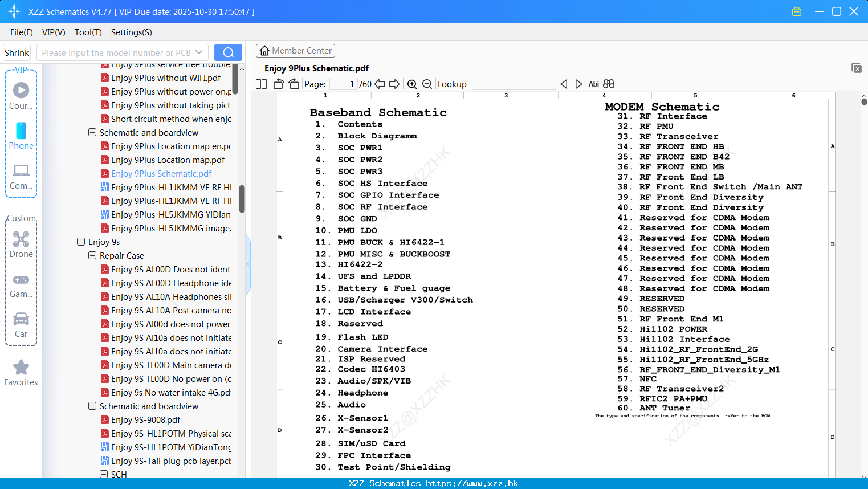Open Enjoy 9Plus Location map.pdf
This screenshot has height=489, width=868.
(162, 160)
